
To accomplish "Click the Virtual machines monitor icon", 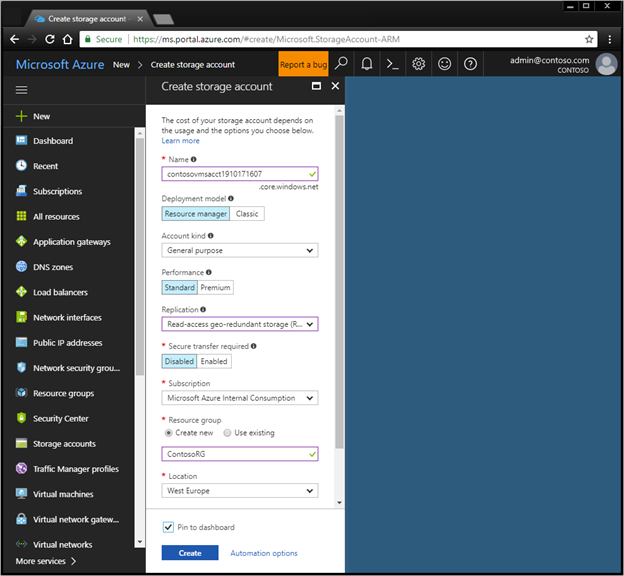I will (21, 494).
